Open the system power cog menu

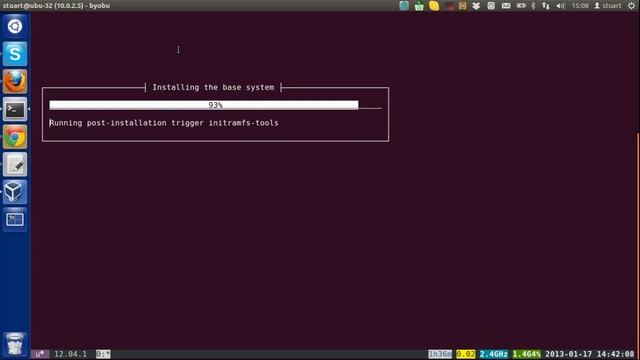pos(631,6)
